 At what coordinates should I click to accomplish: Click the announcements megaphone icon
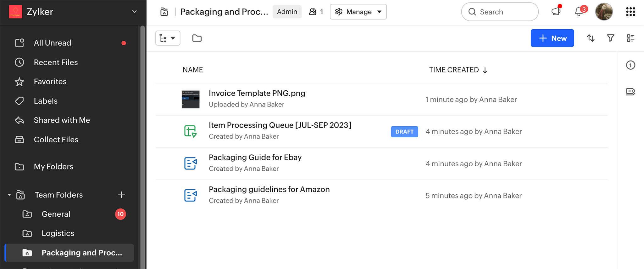pyautogui.click(x=556, y=12)
